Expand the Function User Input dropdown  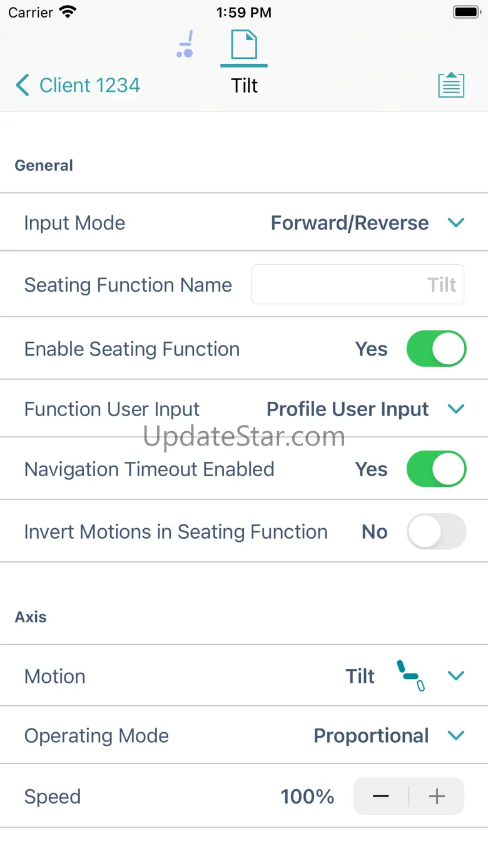(456, 409)
